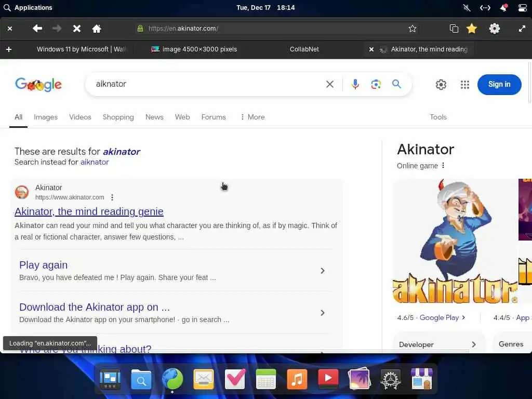Viewport: 532px width, 399px height.
Task: Open Calendar from the dock
Action: click(265, 379)
